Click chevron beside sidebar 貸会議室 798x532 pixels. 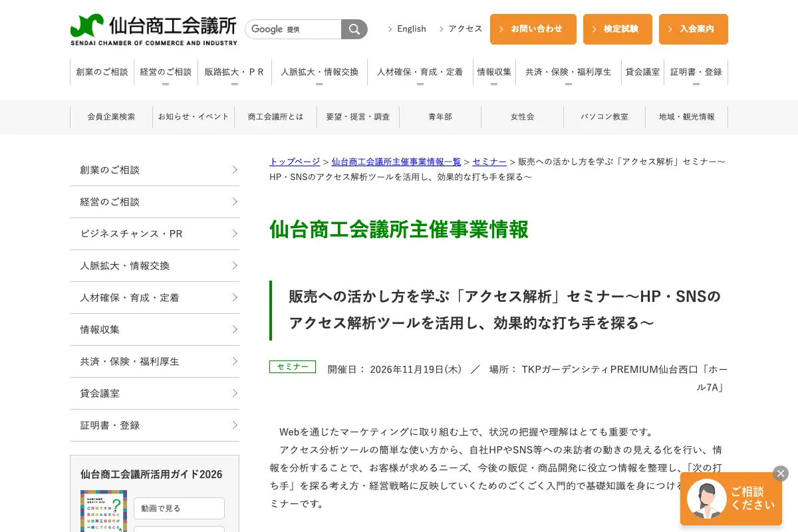point(235,393)
